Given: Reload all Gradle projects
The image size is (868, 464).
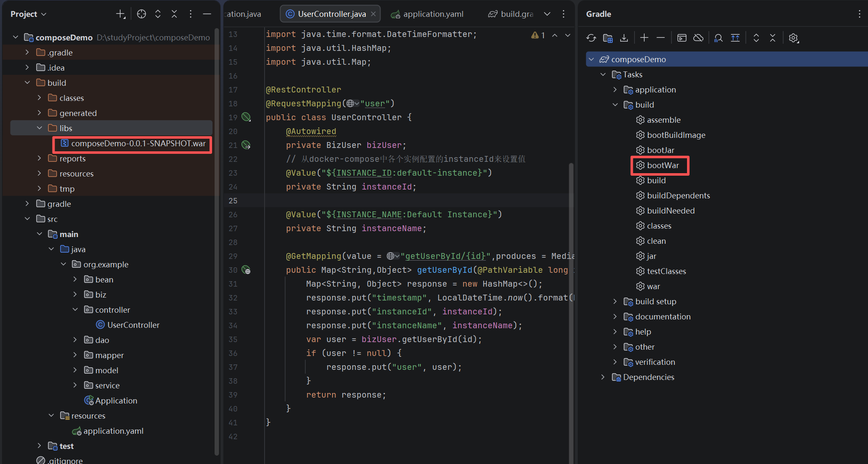Looking at the screenshot, I should click(591, 38).
